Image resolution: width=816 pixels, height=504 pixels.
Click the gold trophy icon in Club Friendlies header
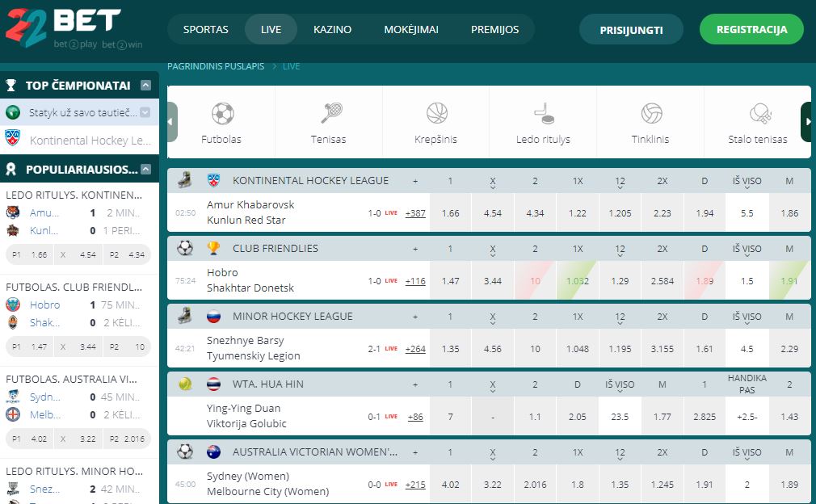coord(213,248)
